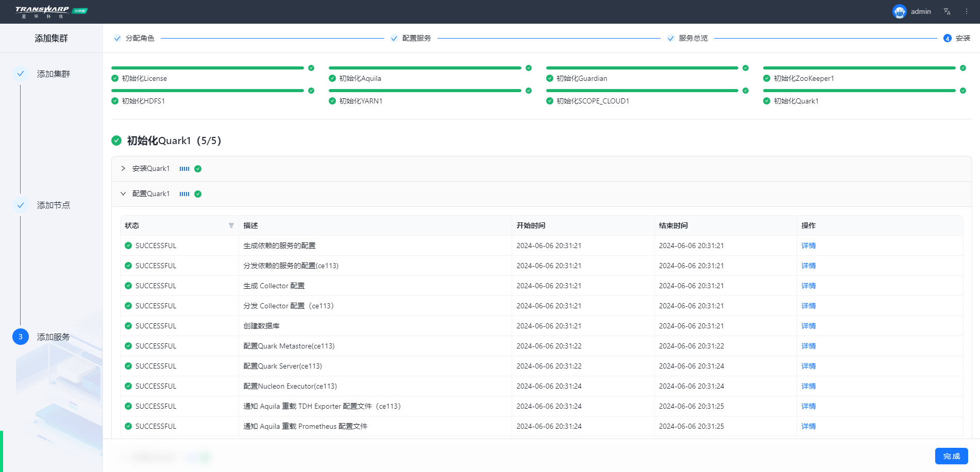This screenshot has width=980, height=472.
Task: Click the status filter icon in 状态 column
Action: [x=231, y=225]
